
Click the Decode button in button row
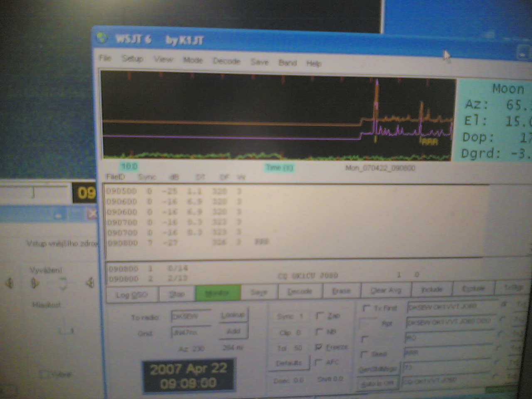[x=300, y=291]
